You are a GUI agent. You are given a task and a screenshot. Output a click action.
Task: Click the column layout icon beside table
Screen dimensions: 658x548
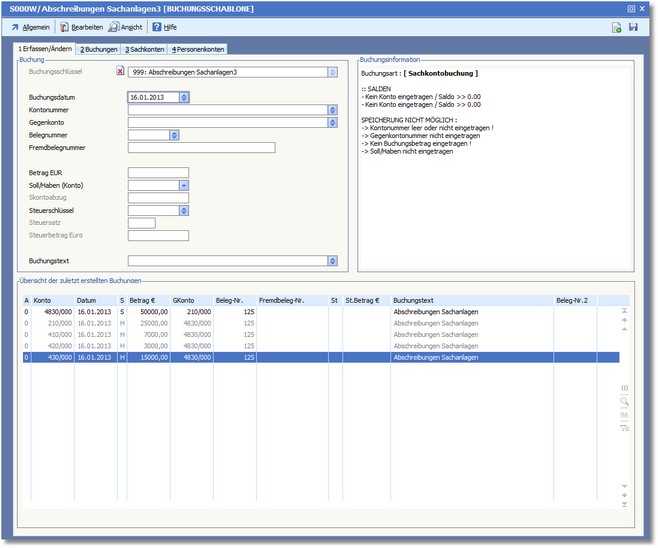[x=625, y=388]
